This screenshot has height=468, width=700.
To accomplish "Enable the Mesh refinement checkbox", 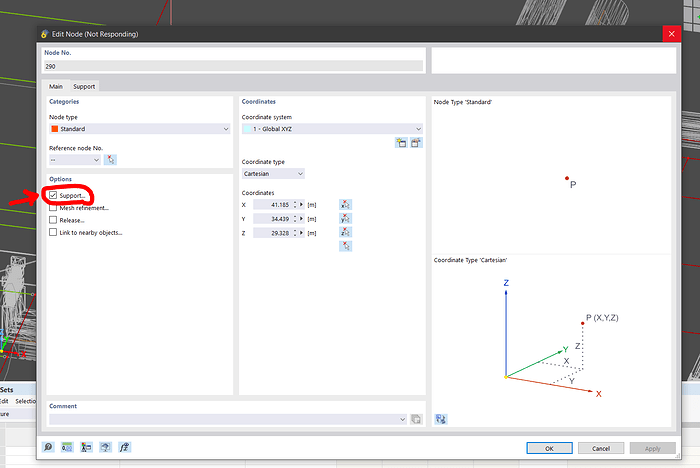I will (53, 208).
